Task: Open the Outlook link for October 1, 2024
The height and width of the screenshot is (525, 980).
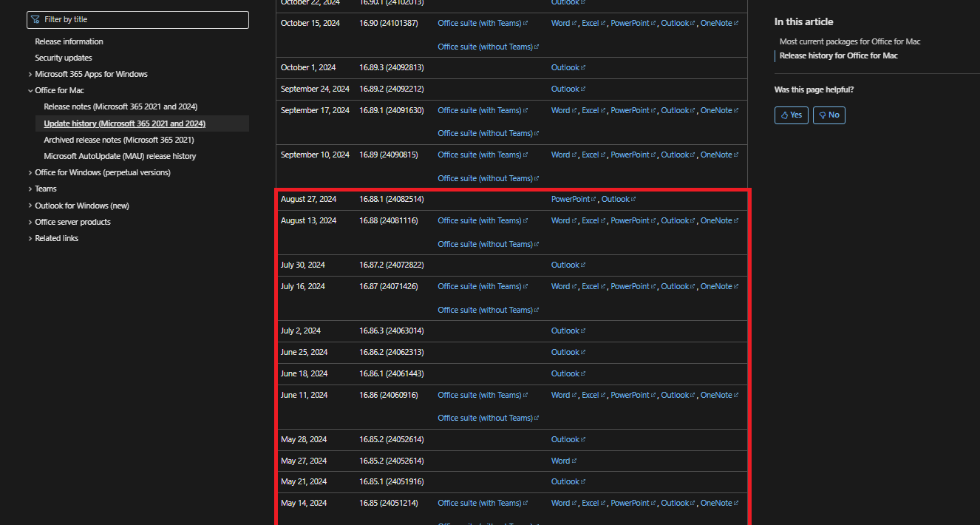Action: (568, 67)
